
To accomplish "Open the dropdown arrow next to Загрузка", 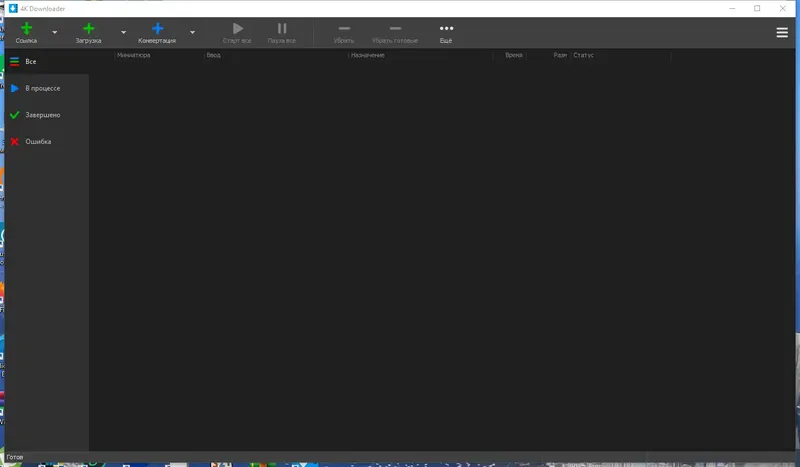I will point(123,32).
